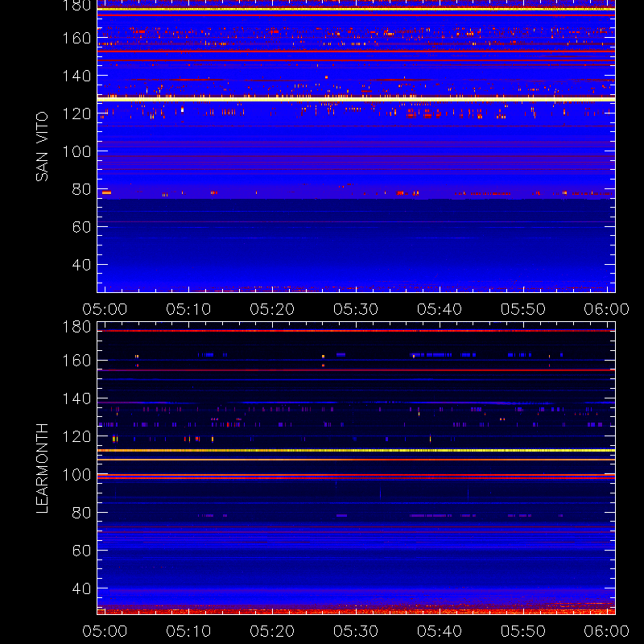Click 06:00 time label under SAN VITO plot
Image resolution: width=644 pixels, height=644 pixels.
pyautogui.click(x=607, y=309)
